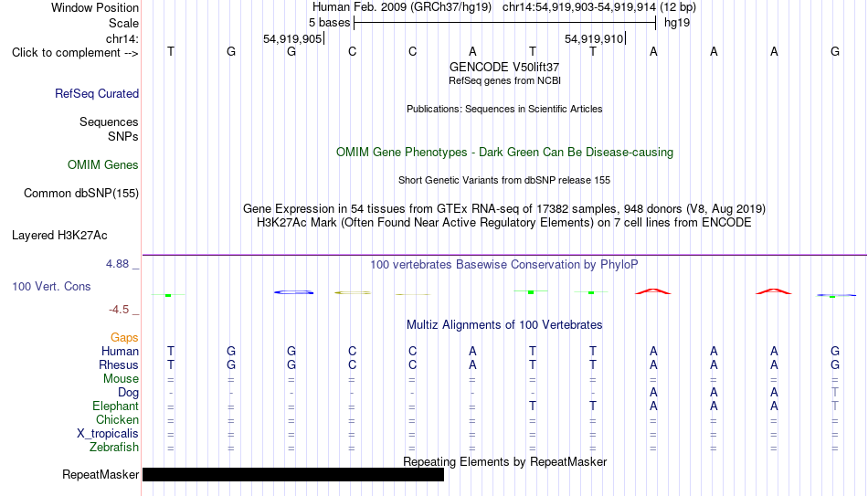Select the Mouse alignment row label
Image resolution: width=868 pixels, height=496 pixels.
(121, 379)
